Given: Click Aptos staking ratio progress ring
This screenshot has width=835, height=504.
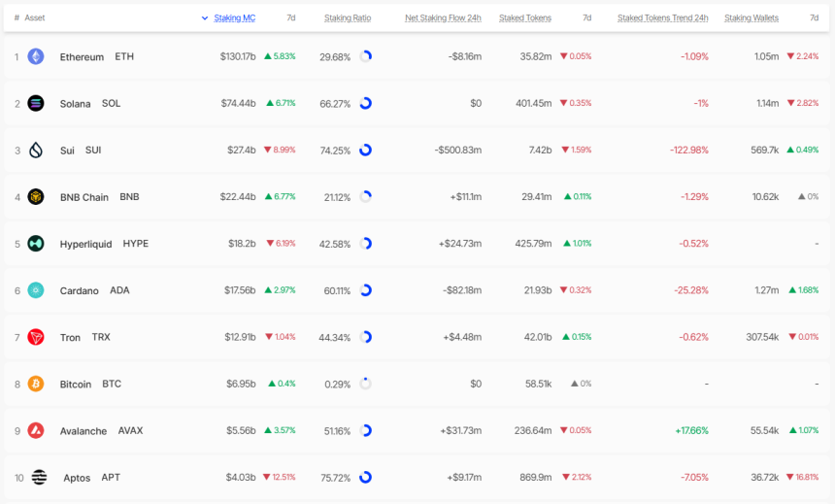Looking at the screenshot, I should [365, 477].
